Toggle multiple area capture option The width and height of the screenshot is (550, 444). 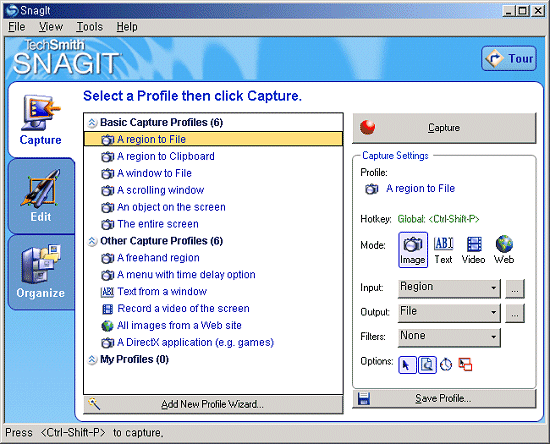(465, 365)
